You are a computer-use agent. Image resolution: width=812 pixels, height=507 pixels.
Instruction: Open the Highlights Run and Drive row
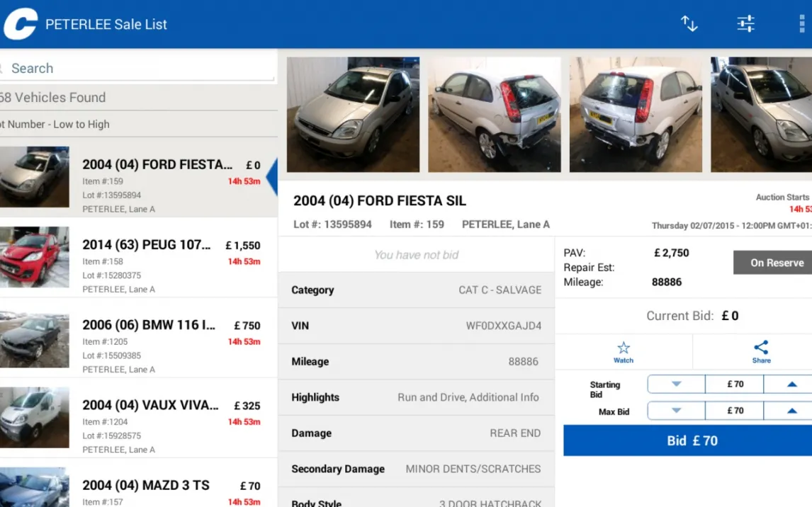[x=416, y=397]
